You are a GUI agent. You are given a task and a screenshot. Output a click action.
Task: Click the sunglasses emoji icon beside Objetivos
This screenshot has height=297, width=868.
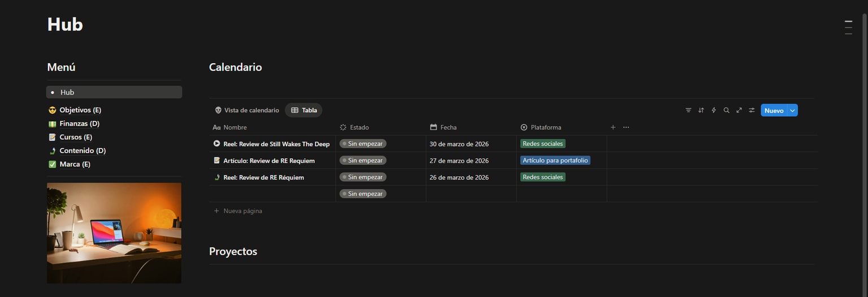(52, 110)
